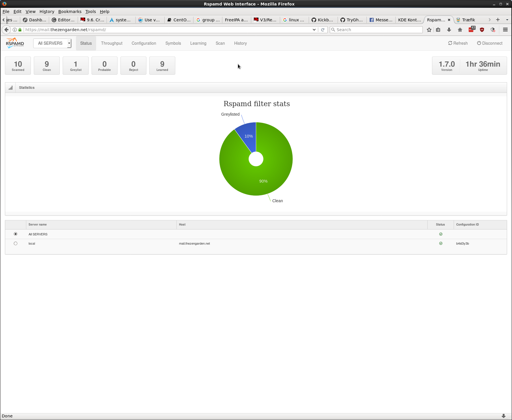
Task: Click the Firefox Search field
Action: tap(376, 30)
